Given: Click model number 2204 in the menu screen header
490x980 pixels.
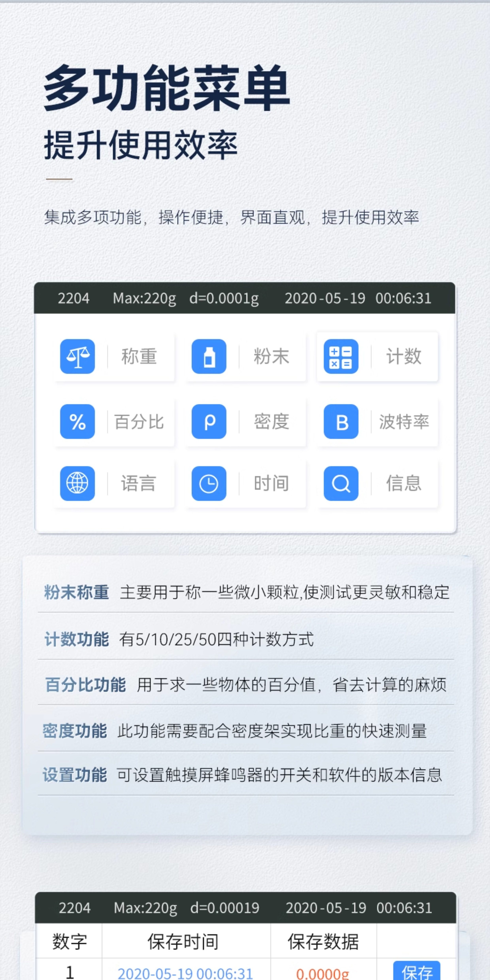Looking at the screenshot, I should pyautogui.click(x=73, y=298).
